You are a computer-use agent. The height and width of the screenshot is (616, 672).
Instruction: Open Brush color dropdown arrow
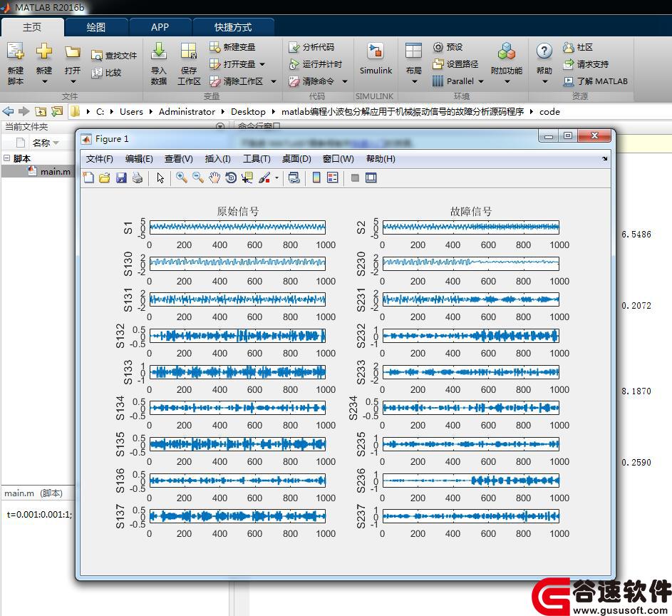[277, 178]
